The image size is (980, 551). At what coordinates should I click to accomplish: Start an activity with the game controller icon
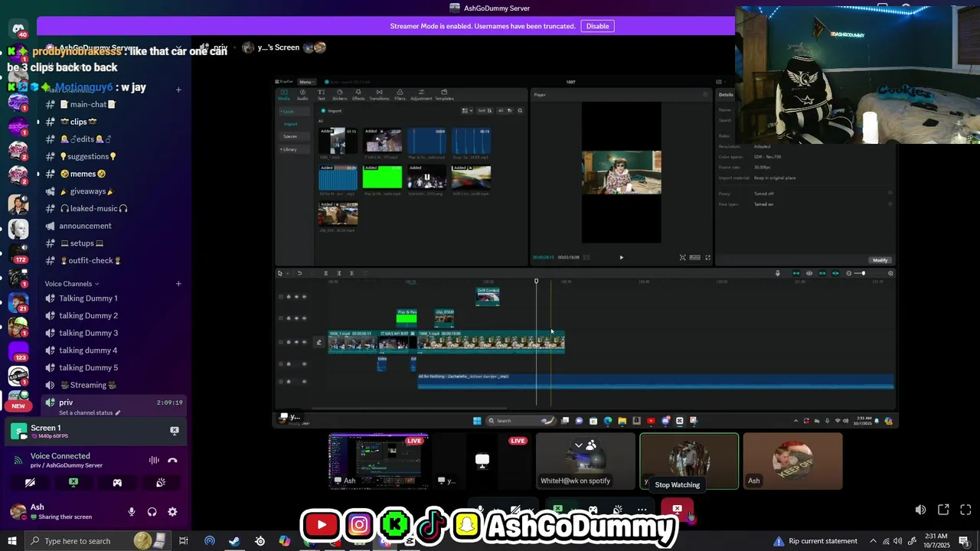[x=117, y=483]
